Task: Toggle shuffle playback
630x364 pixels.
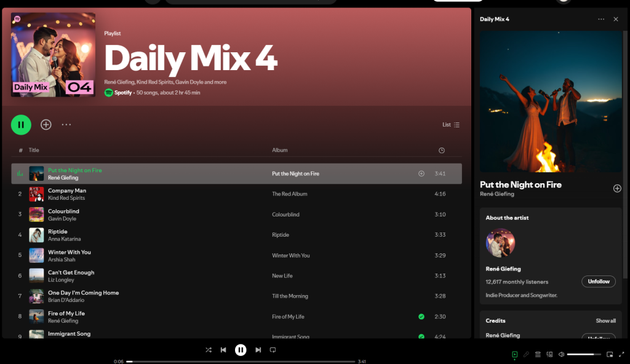Action: click(208, 350)
